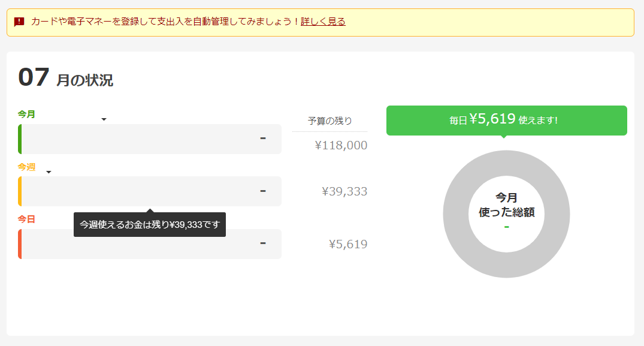Select the orange 今週 label
Screen dimensions: 644x346
tap(26, 167)
